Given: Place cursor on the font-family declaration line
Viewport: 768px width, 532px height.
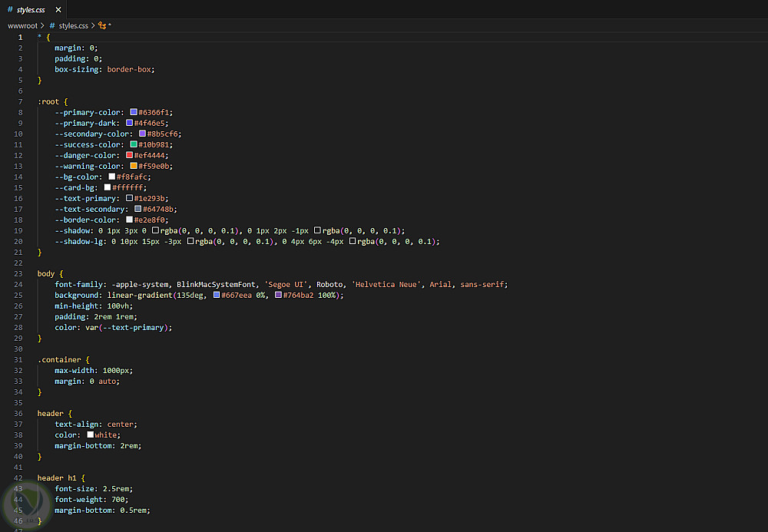Looking at the screenshot, I should [230, 284].
